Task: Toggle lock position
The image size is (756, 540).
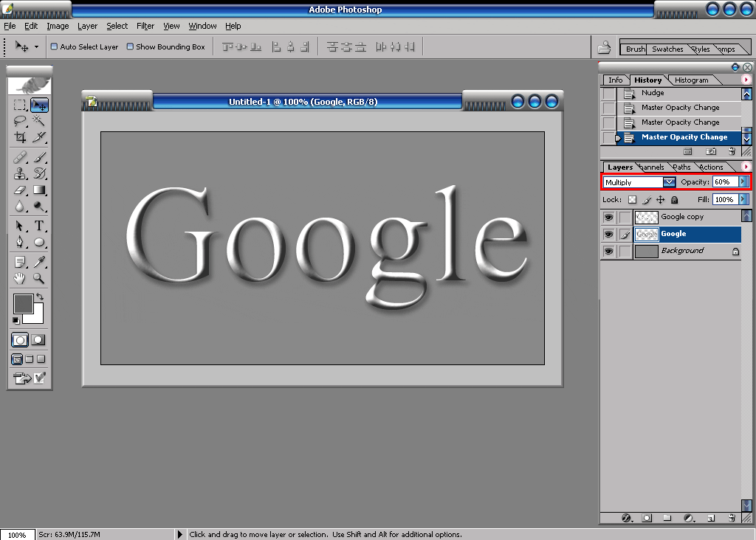Action: [x=661, y=199]
